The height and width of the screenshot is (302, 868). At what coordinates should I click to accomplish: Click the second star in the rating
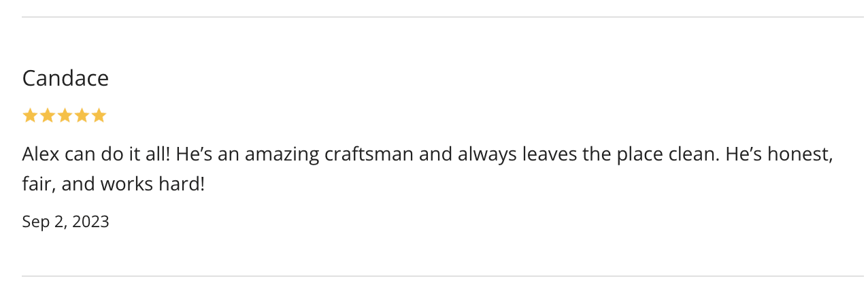click(48, 116)
